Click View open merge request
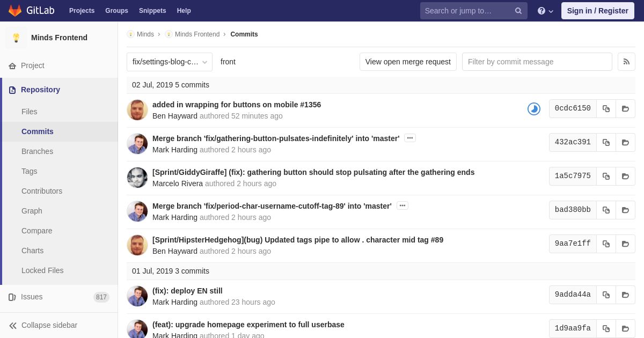644x338 pixels. [408, 62]
